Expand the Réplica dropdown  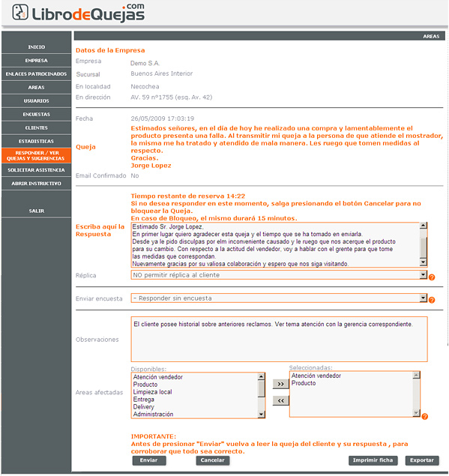tap(279, 275)
